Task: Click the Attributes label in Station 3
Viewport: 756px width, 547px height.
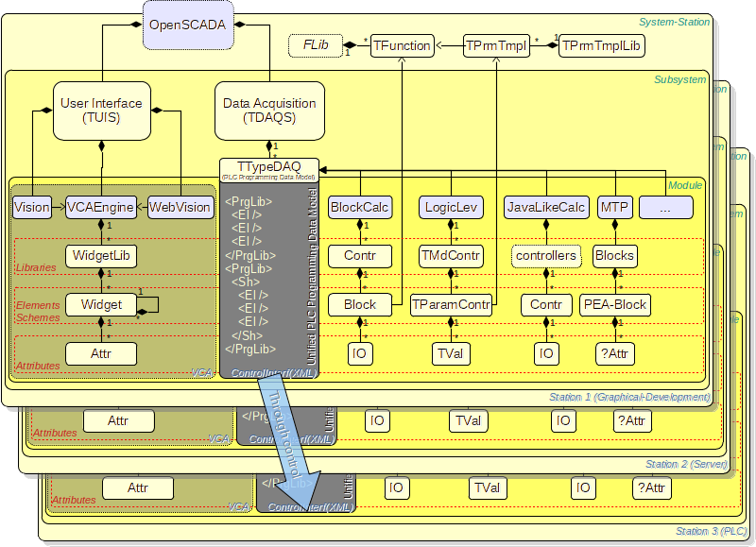Action: pyautogui.click(x=74, y=500)
